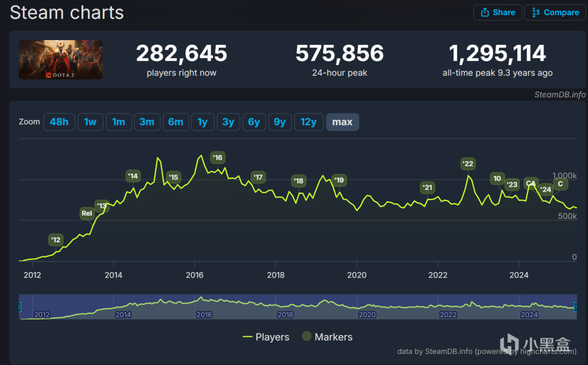Viewport: 588px width, 365px height.
Task: Set chart zoom to 1y
Action: tap(203, 122)
